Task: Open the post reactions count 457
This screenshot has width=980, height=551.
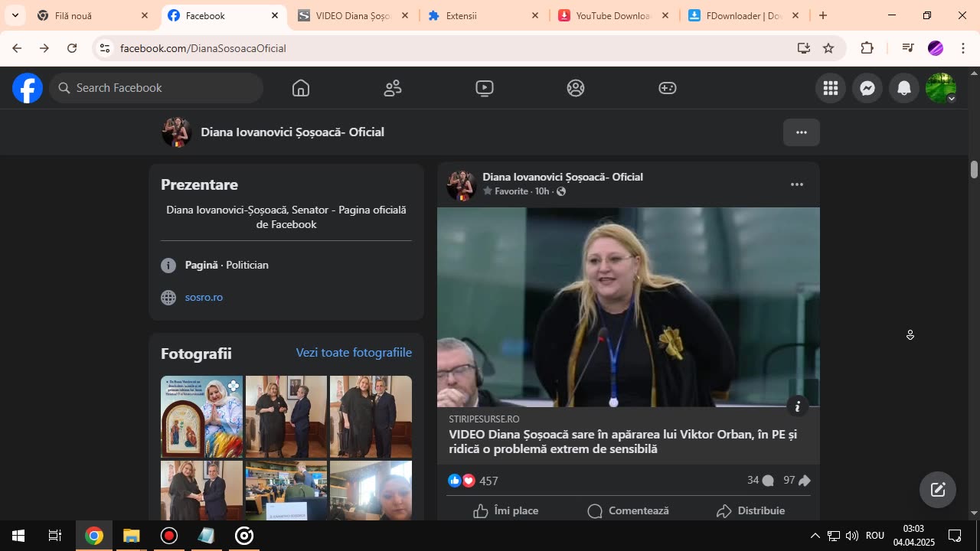Action: coord(473,481)
